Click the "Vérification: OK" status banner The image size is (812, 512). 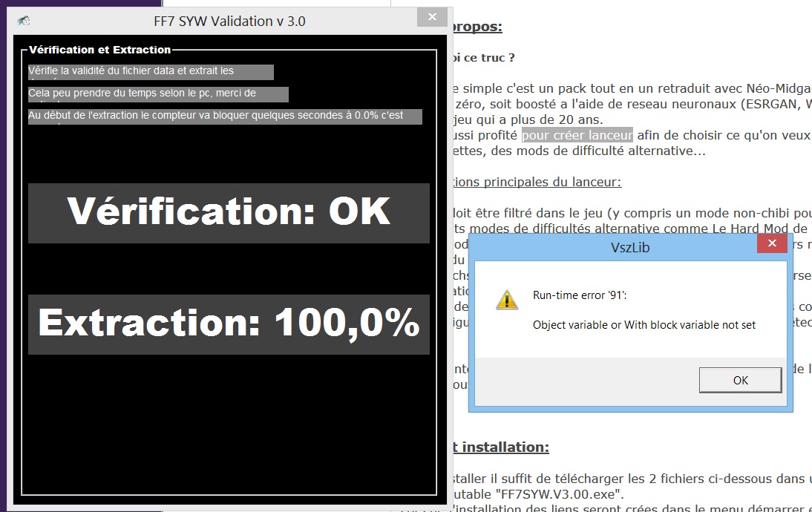pyautogui.click(x=229, y=213)
